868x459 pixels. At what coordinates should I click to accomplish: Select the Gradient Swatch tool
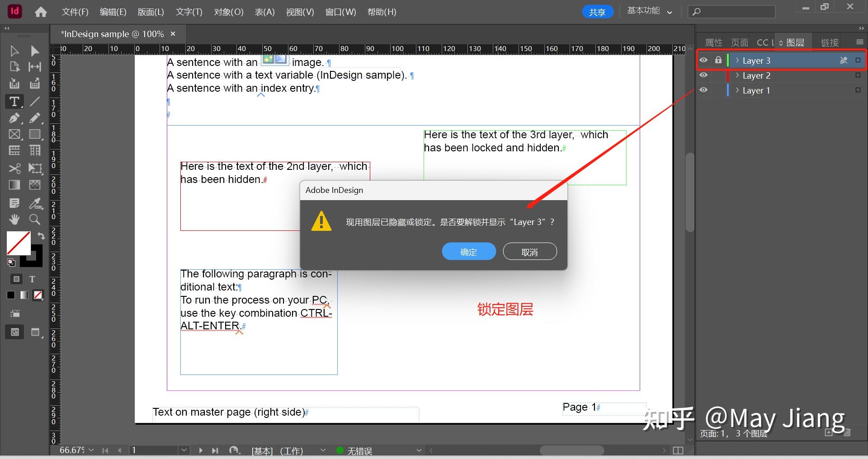click(x=14, y=185)
